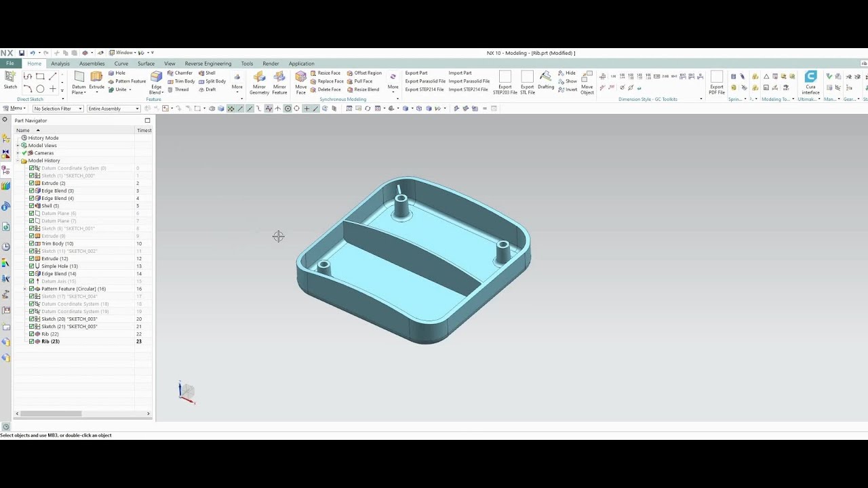
Task: Toggle the Shell (5) feature checkbox
Action: click(x=31, y=205)
